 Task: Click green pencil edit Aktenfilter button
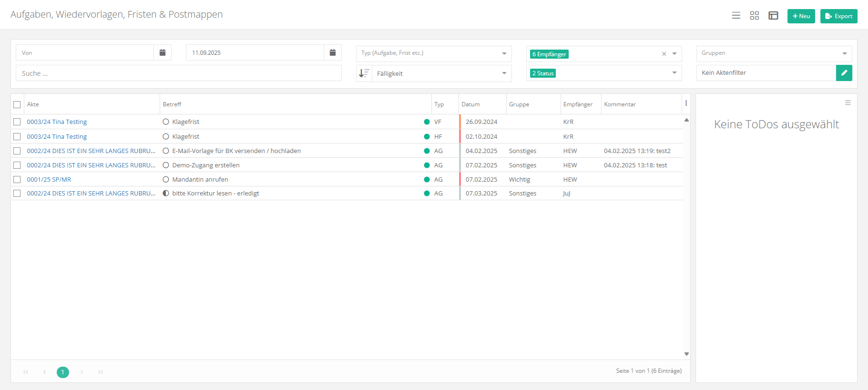844,73
